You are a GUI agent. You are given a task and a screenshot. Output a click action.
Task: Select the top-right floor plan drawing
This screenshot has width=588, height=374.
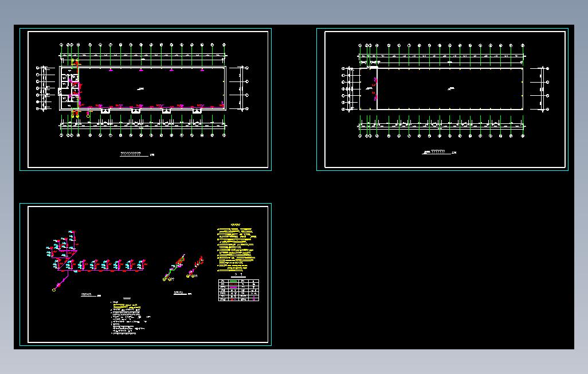(445, 90)
